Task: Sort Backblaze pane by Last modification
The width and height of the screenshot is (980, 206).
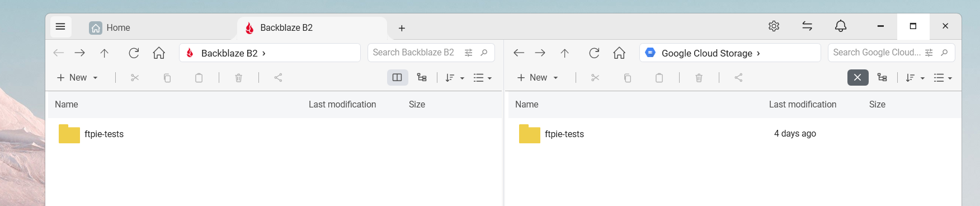Action: (342, 105)
